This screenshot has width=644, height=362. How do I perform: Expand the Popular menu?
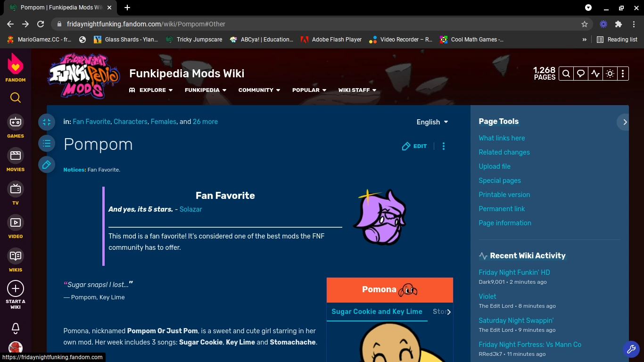309,90
